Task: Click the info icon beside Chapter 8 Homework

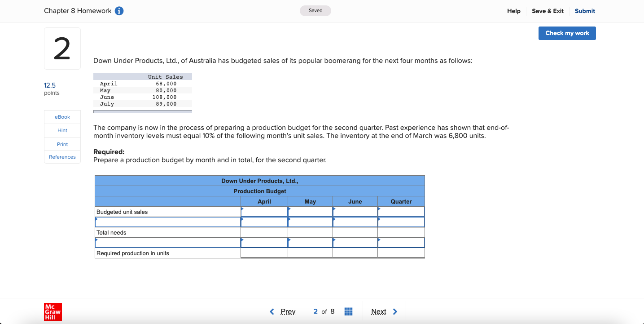Action: (118, 10)
